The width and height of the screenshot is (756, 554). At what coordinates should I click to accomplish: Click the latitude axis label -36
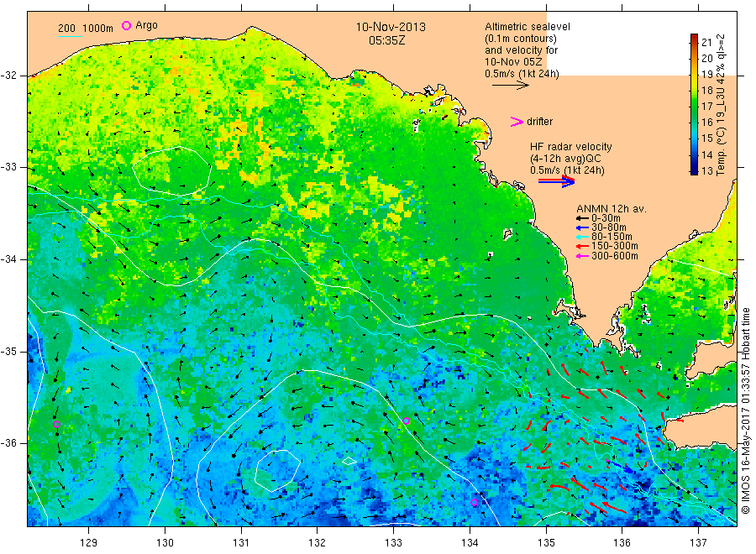[x=8, y=443]
